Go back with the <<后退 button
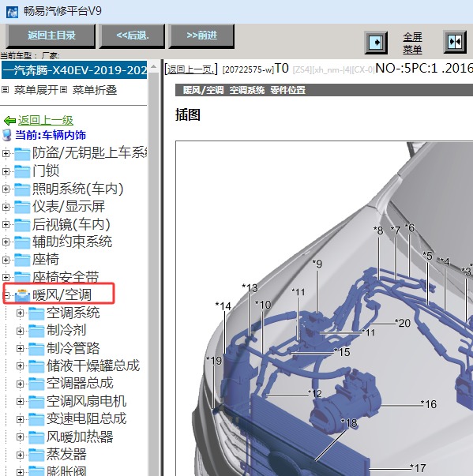 point(133,36)
